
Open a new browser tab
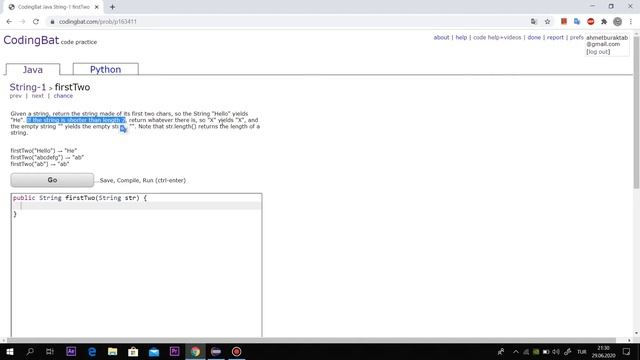(x=112, y=7)
